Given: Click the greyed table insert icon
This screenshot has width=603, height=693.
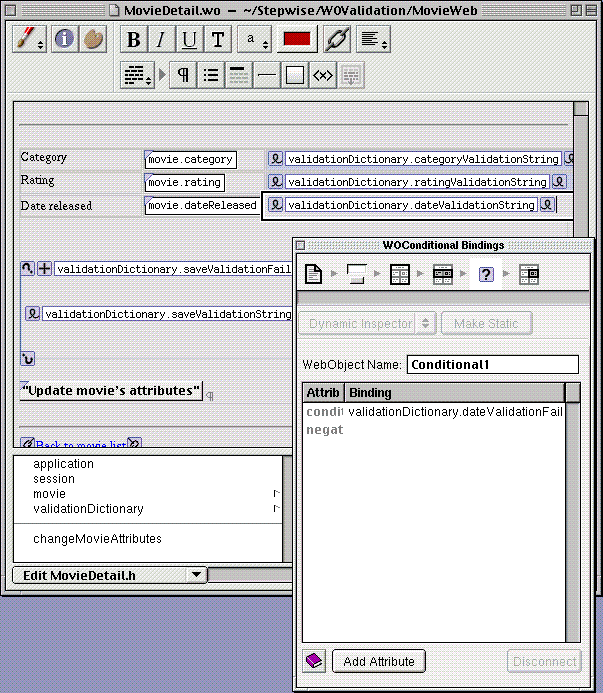Looking at the screenshot, I should (x=351, y=75).
